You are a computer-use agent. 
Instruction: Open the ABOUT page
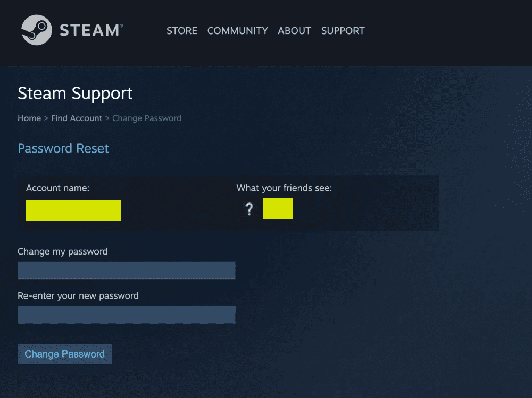pyautogui.click(x=294, y=31)
